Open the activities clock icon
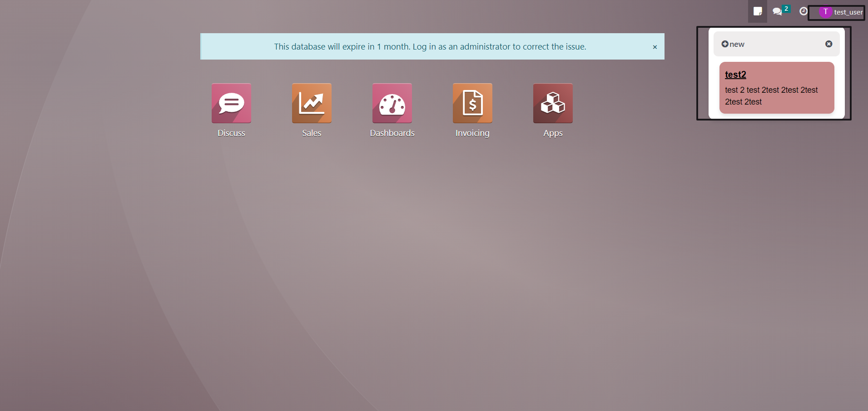Screen dimensions: 868x411 804,11
